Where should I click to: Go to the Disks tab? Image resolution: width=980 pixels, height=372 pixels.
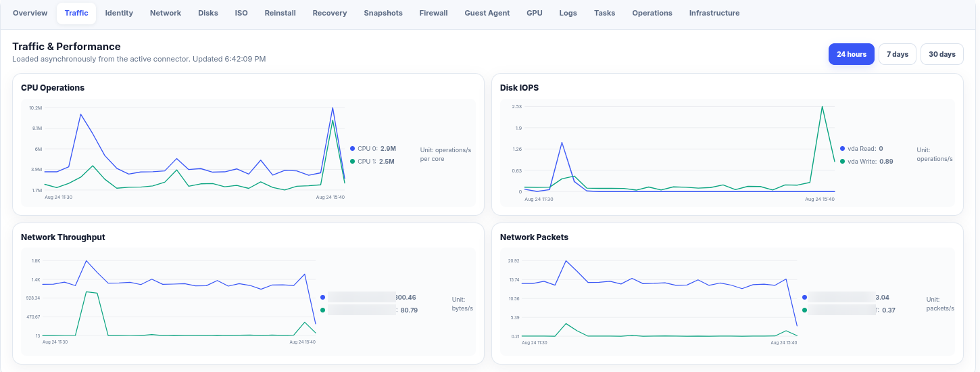tap(208, 13)
